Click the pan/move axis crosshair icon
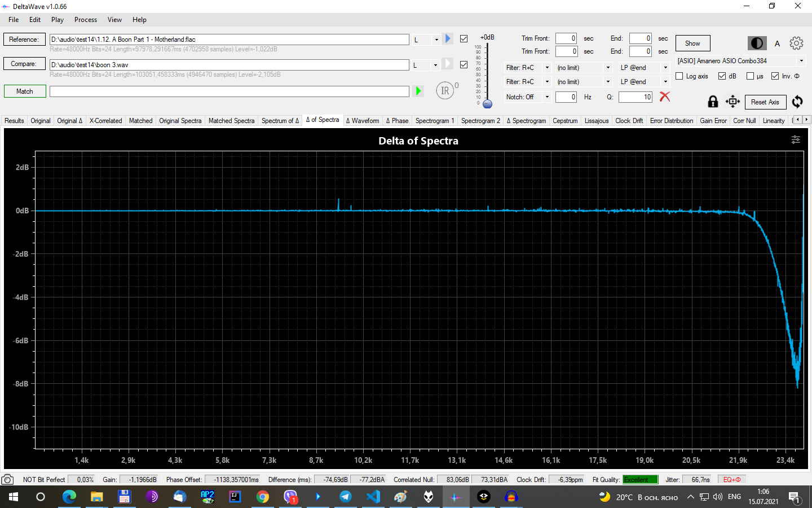 coord(732,102)
